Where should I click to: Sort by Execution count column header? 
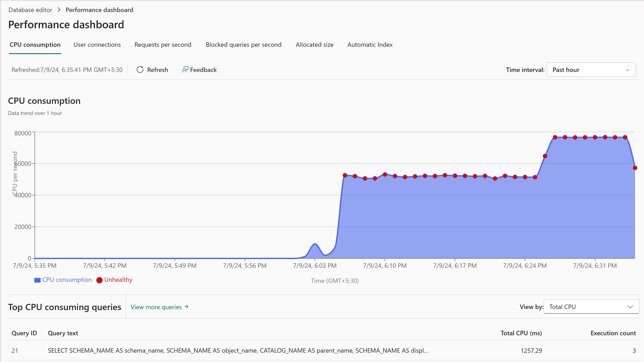point(613,333)
